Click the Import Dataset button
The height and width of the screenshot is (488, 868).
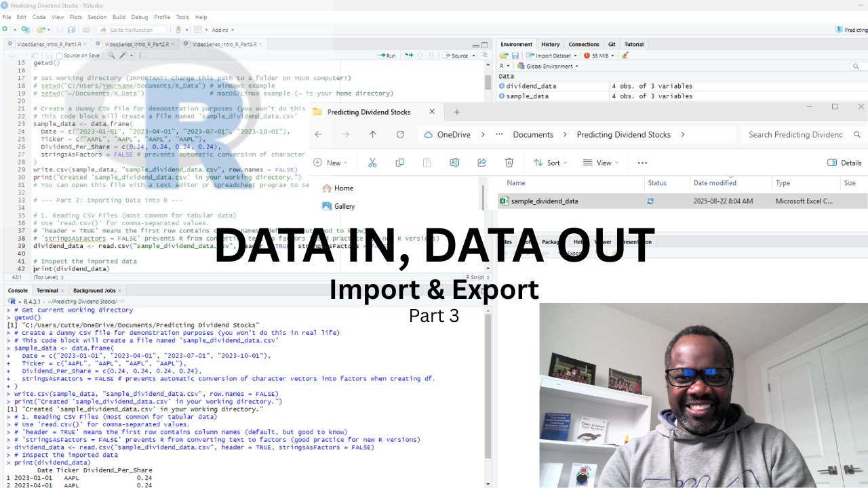553,55
